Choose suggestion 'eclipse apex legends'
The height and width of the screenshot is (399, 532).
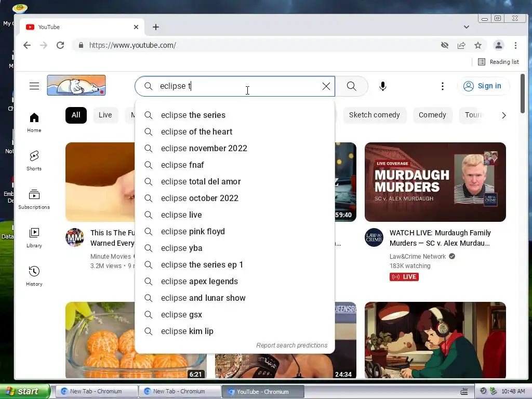tap(235, 281)
